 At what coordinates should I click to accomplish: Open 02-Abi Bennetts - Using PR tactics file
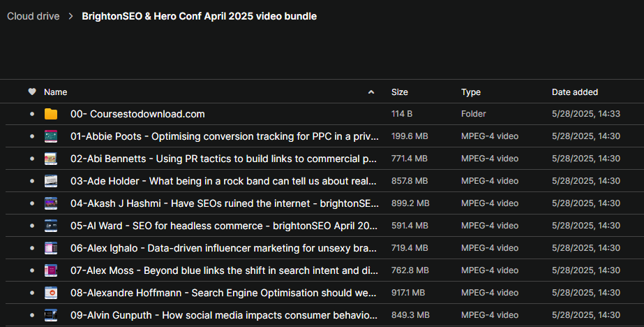click(x=223, y=159)
